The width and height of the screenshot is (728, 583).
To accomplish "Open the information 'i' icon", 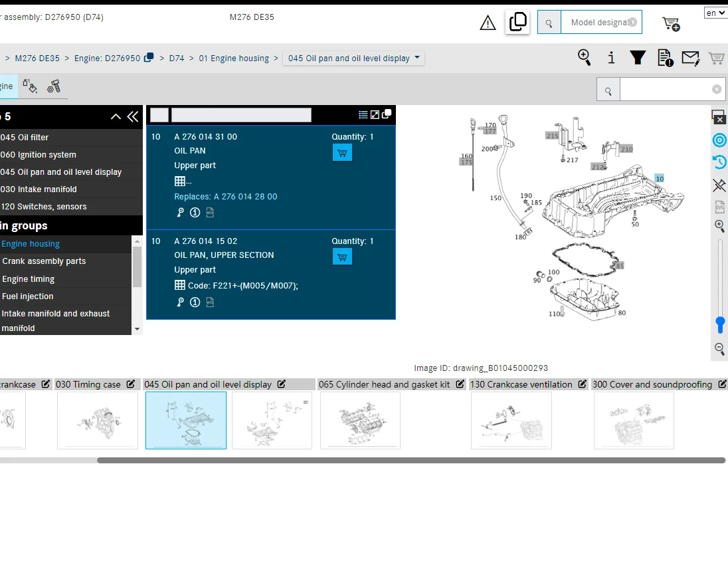I will click(x=611, y=58).
